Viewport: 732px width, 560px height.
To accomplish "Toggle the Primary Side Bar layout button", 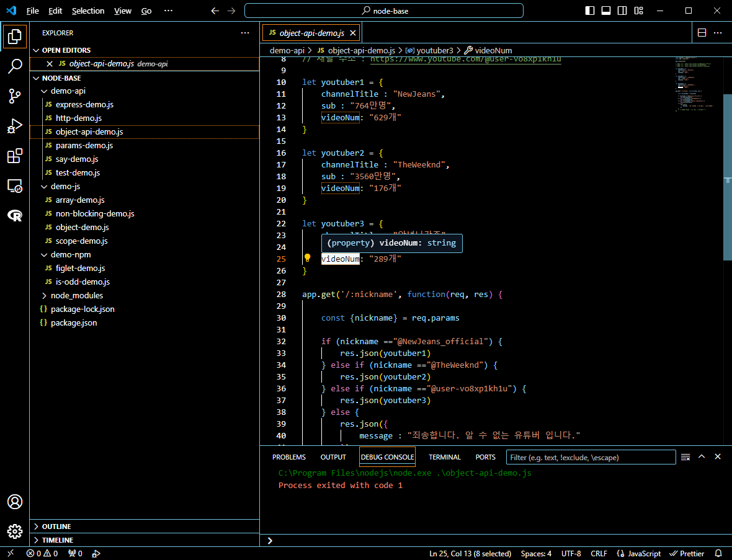I will pyautogui.click(x=590, y=11).
